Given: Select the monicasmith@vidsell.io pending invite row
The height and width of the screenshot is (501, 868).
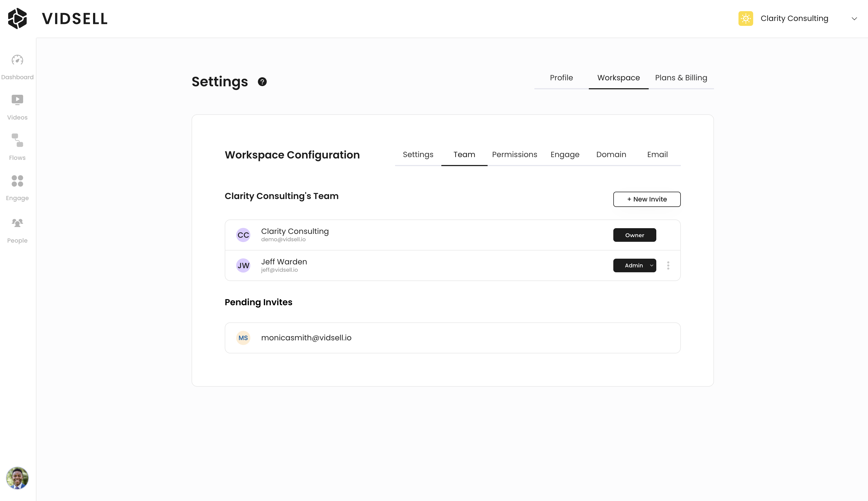Looking at the screenshot, I should pyautogui.click(x=453, y=338).
